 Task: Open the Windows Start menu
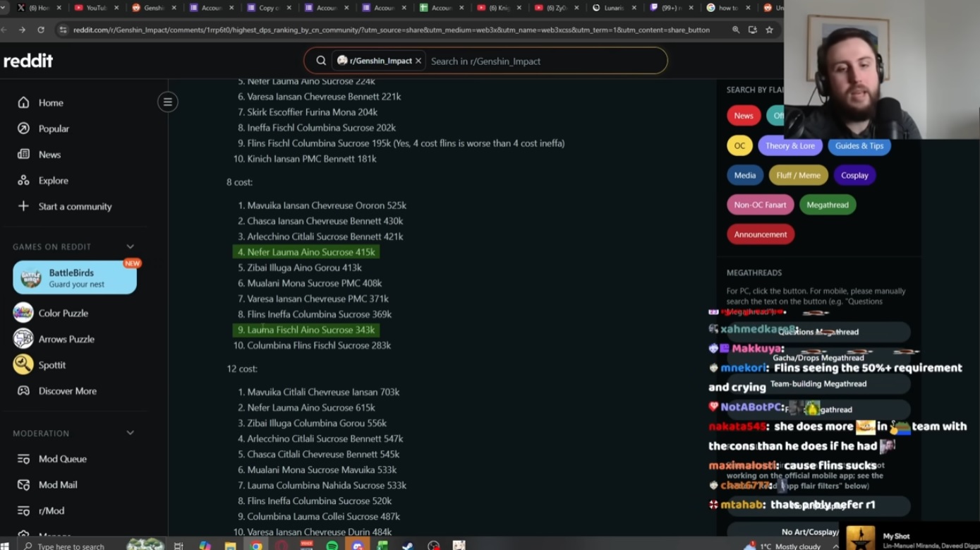[x=5, y=546]
